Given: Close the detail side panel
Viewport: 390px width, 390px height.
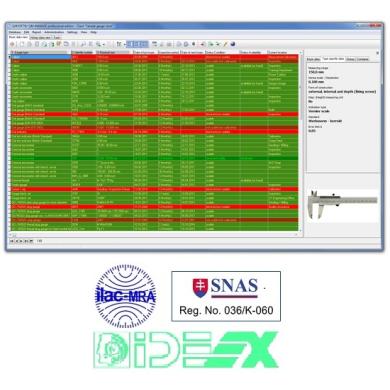Looking at the screenshot, I should (x=377, y=53).
